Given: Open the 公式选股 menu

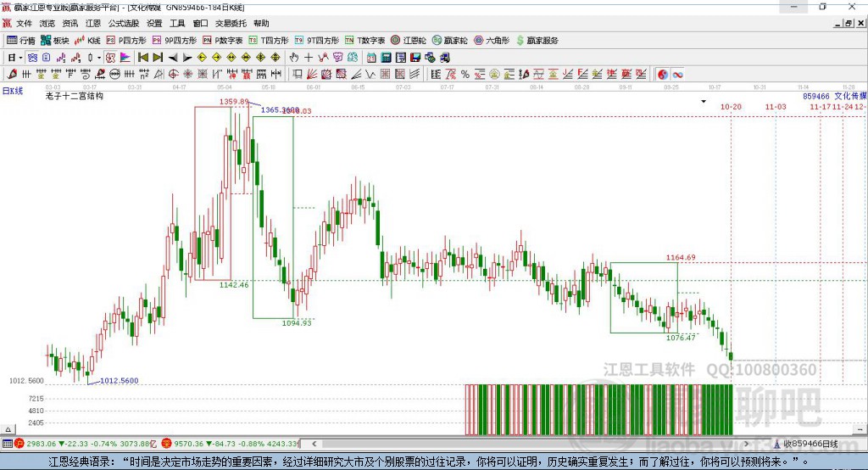Looking at the screenshot, I should coord(122,23).
